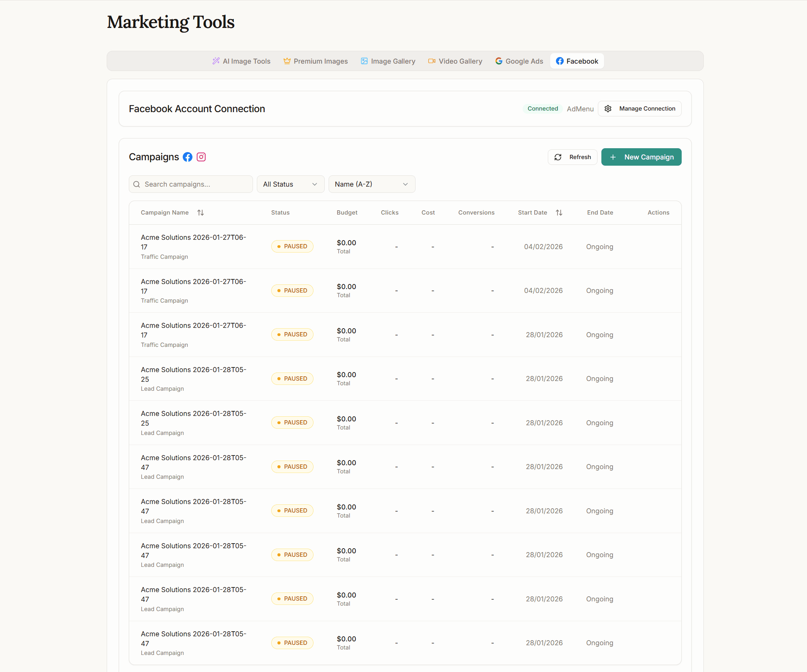The image size is (807, 672).
Task: Click the Facebook icon beside the Campaigns heading
Action: pyautogui.click(x=187, y=157)
